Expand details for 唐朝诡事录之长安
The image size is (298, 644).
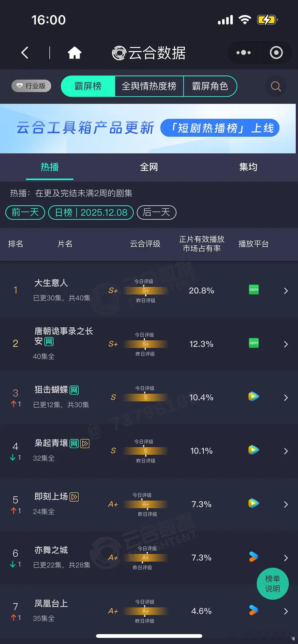pos(286,344)
